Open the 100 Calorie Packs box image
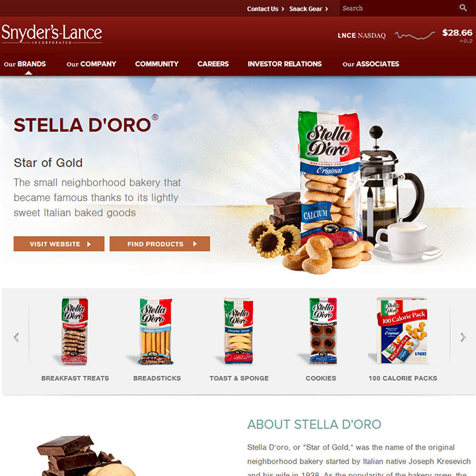The height and width of the screenshot is (476, 476). (x=402, y=330)
